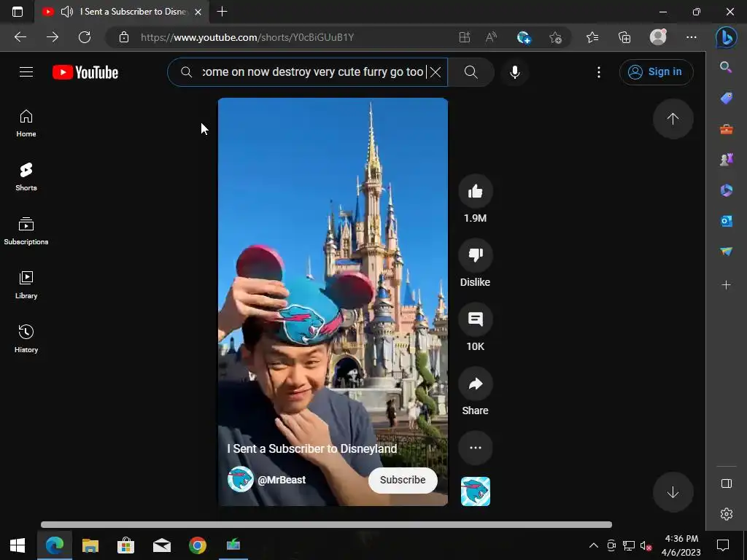Open the notification center

[x=723, y=545]
